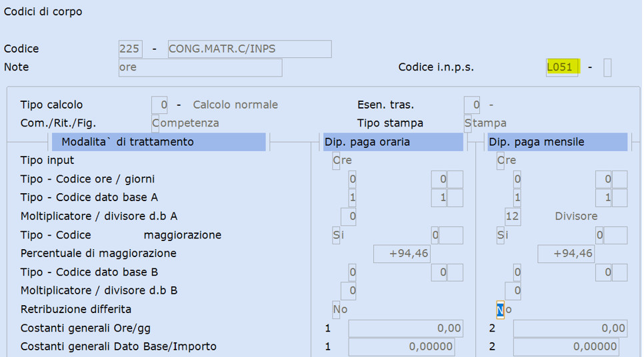Click Costanti generali Ore/gg field numbered 1
Viewport: 644px width, 357px height.
coord(406,328)
